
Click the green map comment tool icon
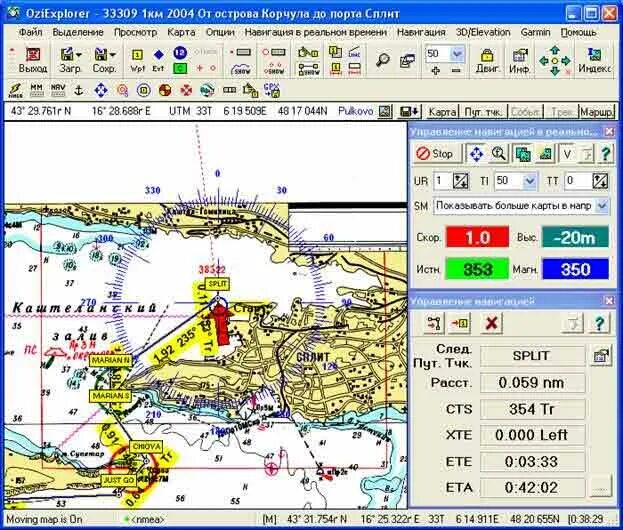[180, 68]
